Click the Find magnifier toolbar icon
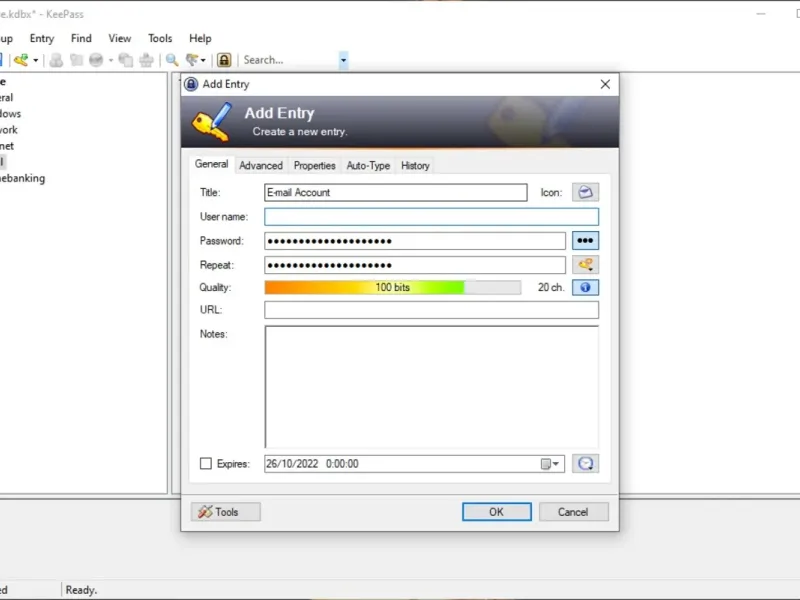The image size is (800, 600). coord(172,60)
